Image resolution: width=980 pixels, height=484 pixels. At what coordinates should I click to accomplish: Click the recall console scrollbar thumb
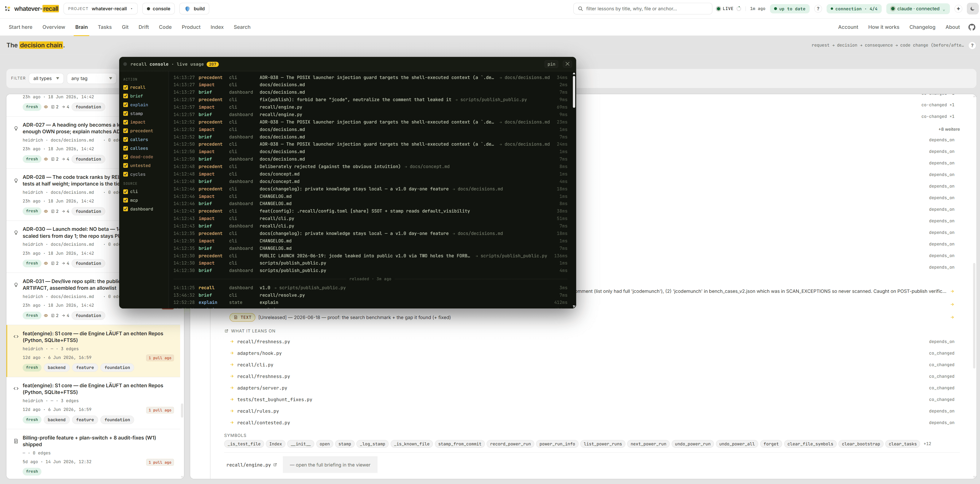pyautogui.click(x=574, y=91)
